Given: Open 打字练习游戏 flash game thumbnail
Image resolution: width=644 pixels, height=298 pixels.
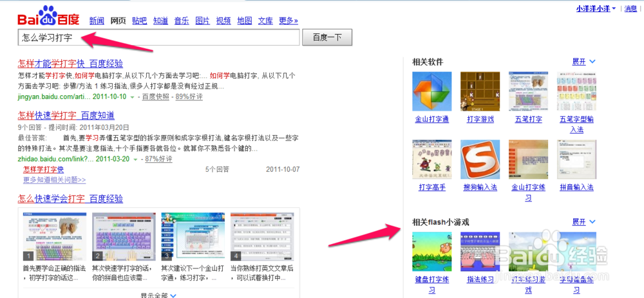Looking at the screenshot, I should tap(528, 251).
